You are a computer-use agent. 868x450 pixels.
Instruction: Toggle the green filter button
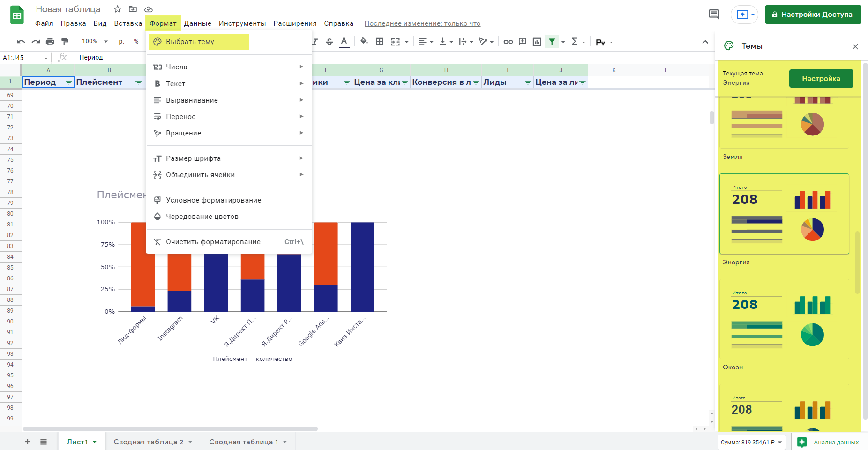(552, 42)
